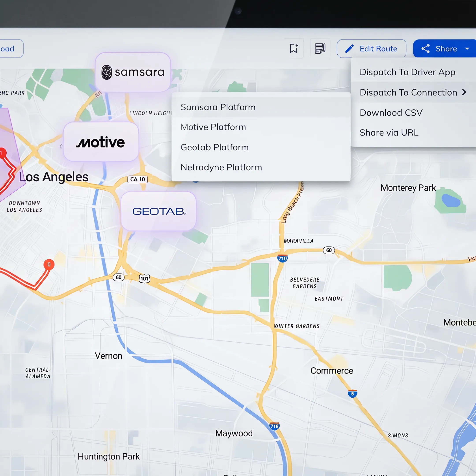Click the Interstate 5 shield
The image size is (476, 476).
click(x=352, y=394)
